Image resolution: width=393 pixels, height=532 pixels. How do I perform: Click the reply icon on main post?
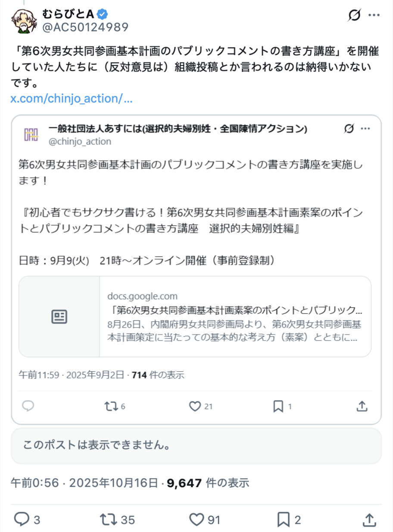point(21,519)
